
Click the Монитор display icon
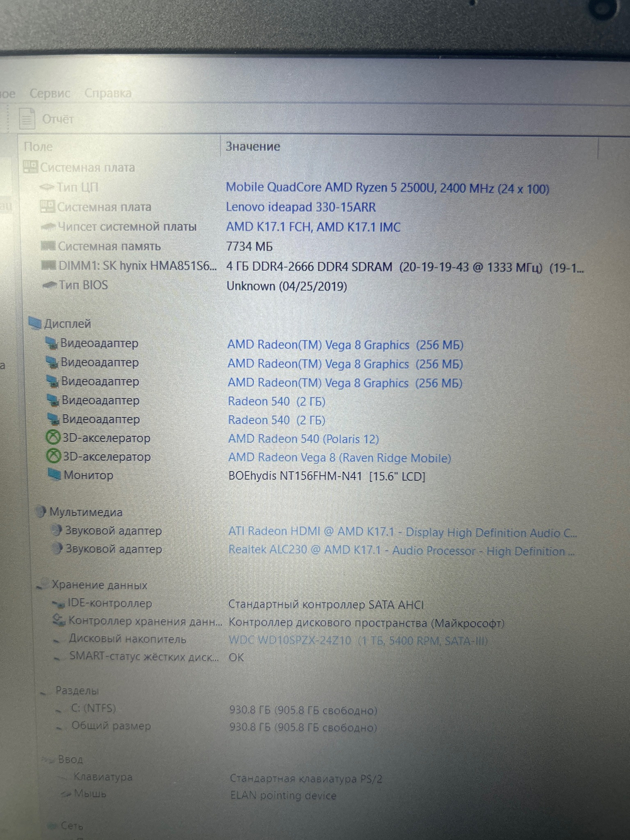[x=54, y=475]
